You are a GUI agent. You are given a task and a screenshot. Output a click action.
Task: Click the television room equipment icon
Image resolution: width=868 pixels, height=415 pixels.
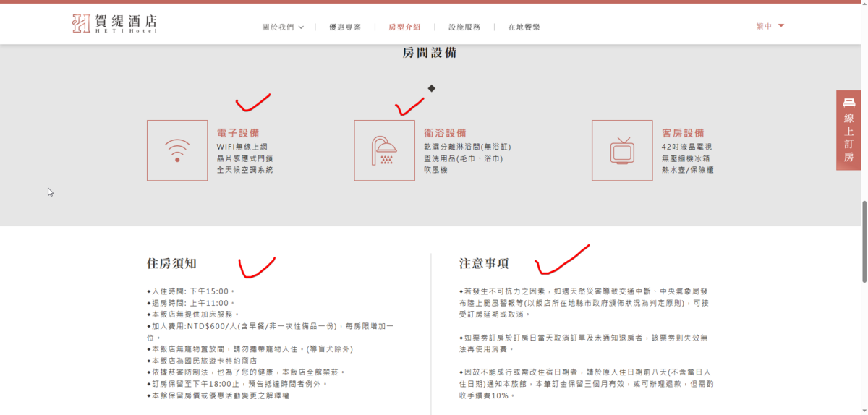click(622, 150)
